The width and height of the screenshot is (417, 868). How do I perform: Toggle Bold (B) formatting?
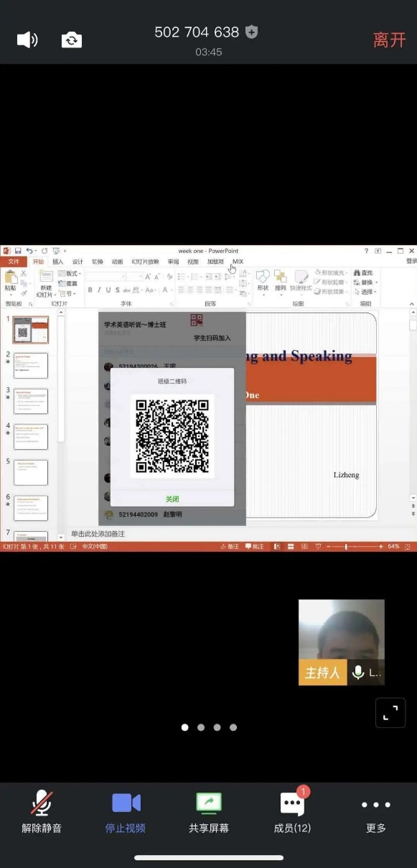point(90,290)
